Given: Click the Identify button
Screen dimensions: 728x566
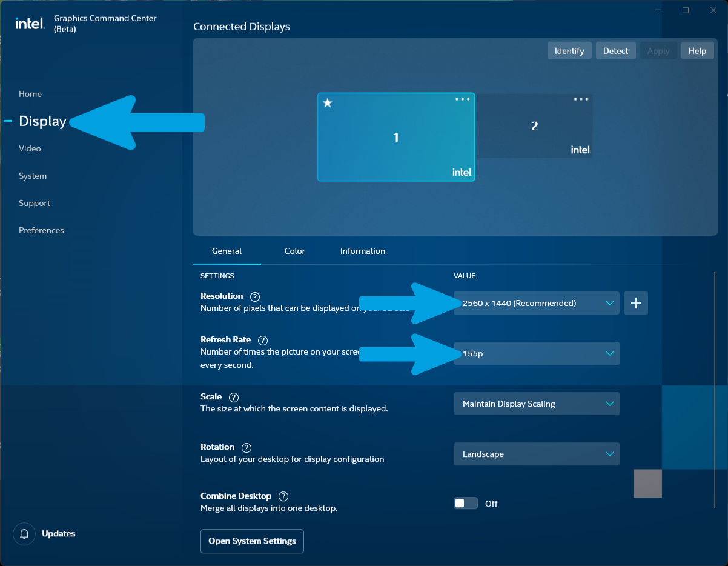Looking at the screenshot, I should [x=569, y=51].
